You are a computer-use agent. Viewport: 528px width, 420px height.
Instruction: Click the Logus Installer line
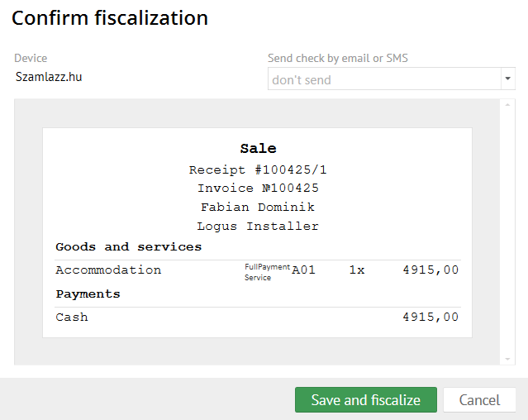pos(258,227)
